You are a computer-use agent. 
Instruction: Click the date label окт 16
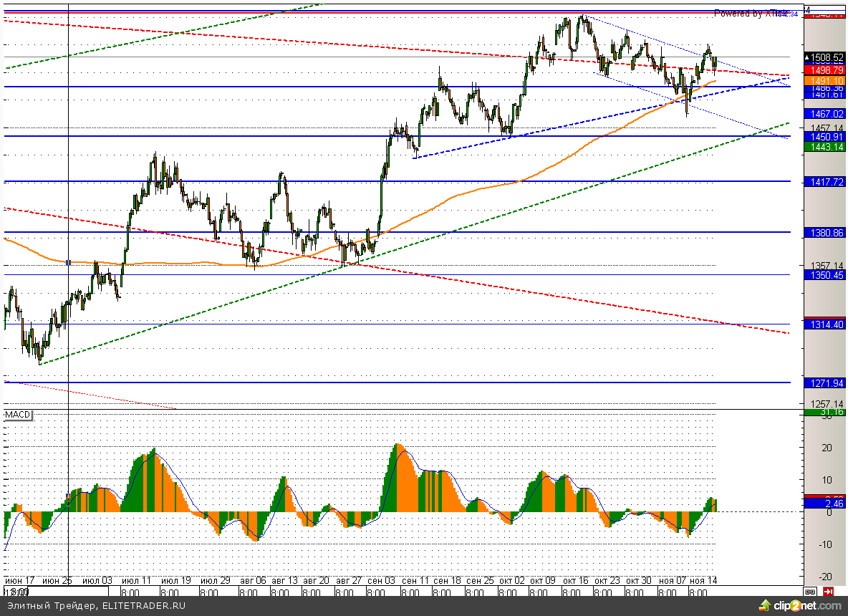click(575, 581)
